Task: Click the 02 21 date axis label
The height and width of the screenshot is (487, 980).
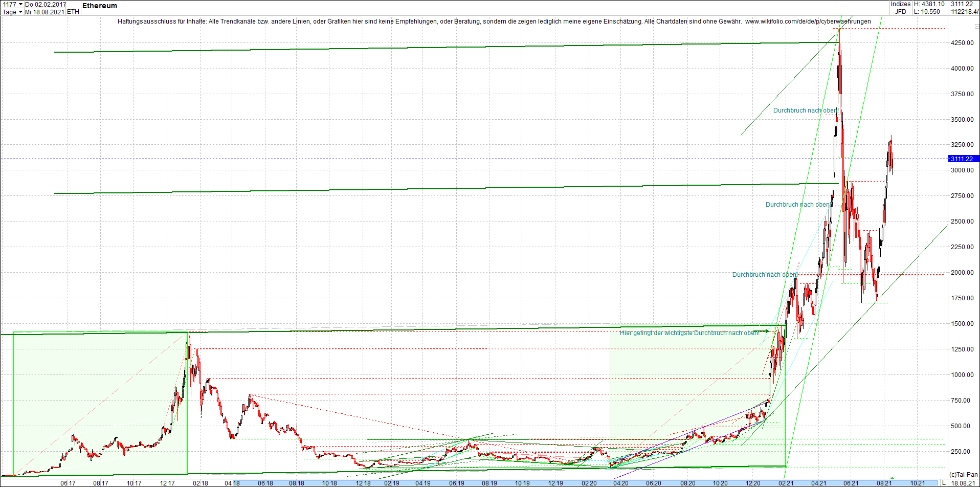Action: point(786,483)
